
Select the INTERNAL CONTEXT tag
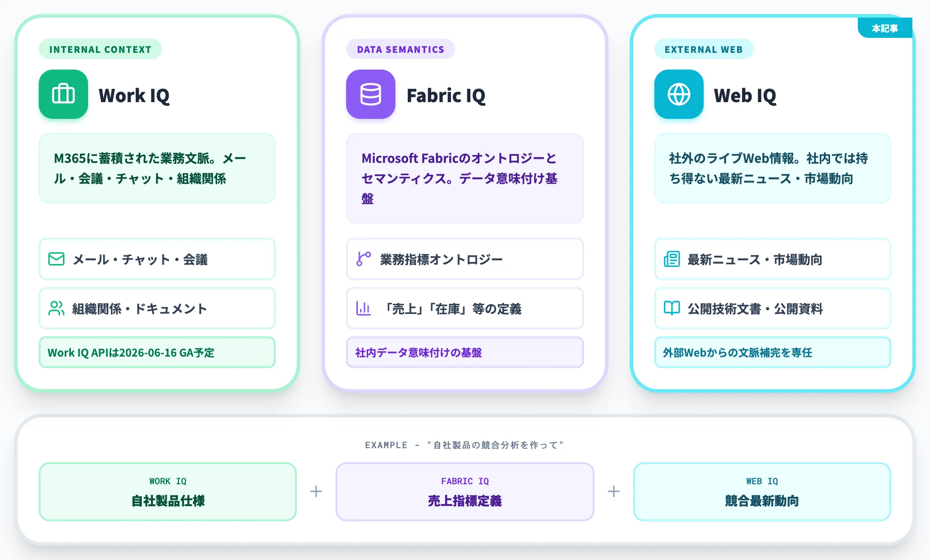coord(100,49)
